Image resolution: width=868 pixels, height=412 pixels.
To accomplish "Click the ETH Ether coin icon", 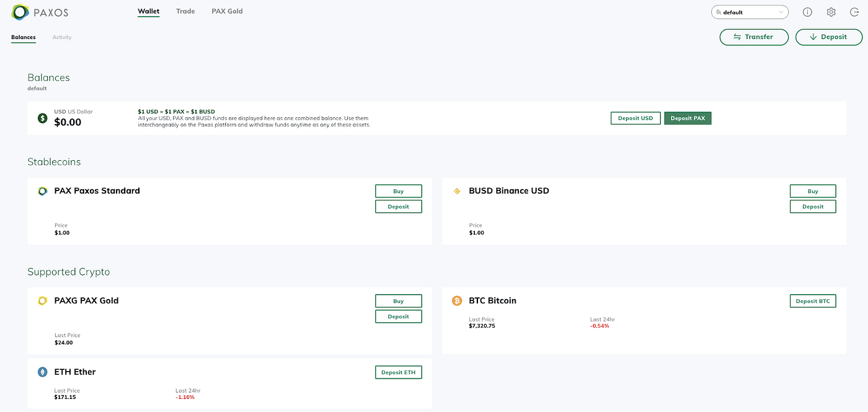I will pos(42,372).
